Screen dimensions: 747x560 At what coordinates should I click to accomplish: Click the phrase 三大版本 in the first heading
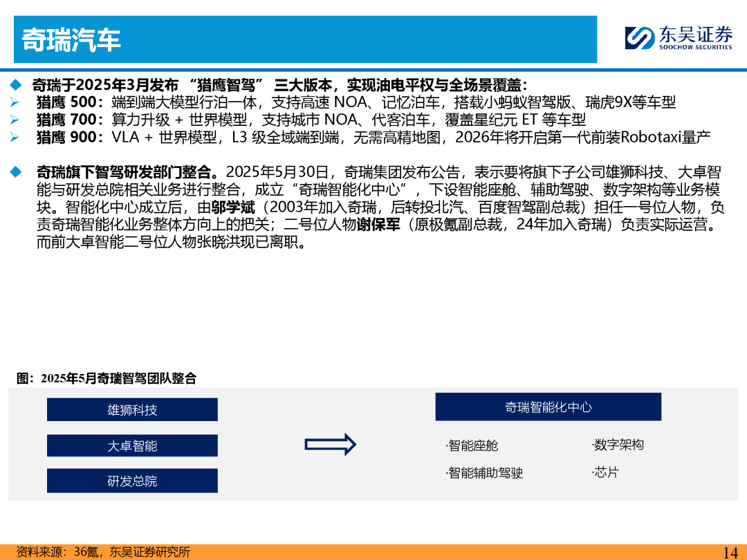[303, 85]
